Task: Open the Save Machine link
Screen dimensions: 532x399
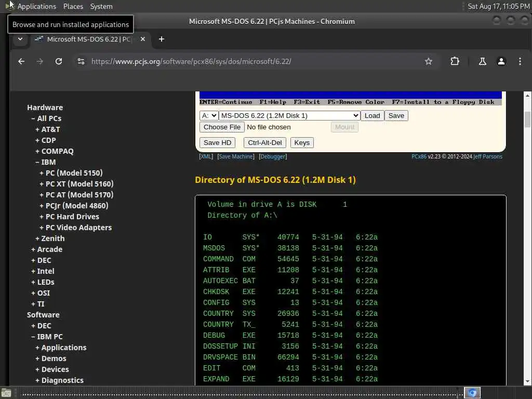Action: coord(236,156)
